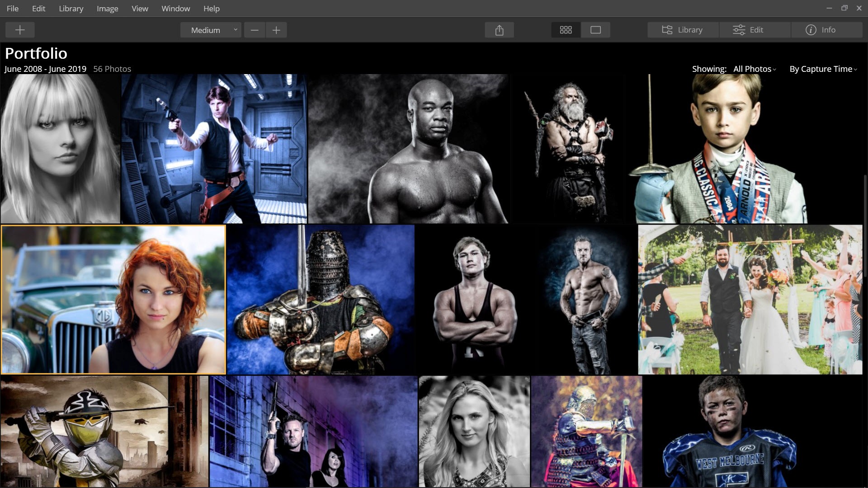The width and height of the screenshot is (868, 488).
Task: Show the Info panel
Action: pyautogui.click(x=821, y=30)
